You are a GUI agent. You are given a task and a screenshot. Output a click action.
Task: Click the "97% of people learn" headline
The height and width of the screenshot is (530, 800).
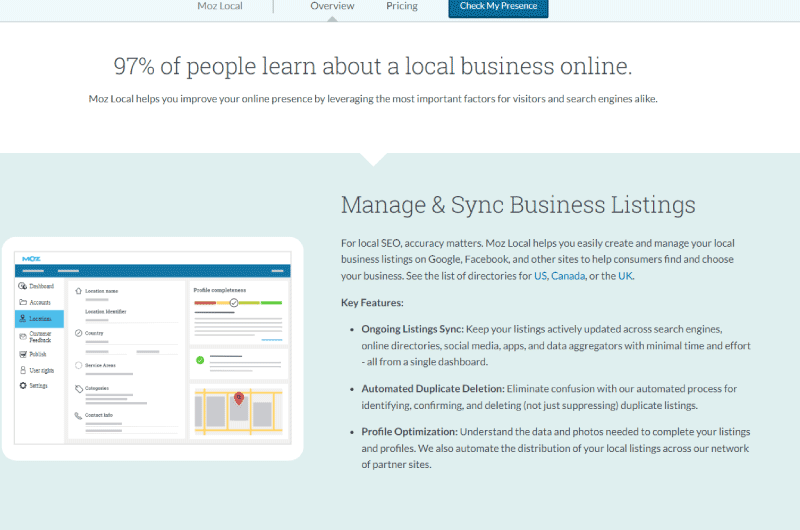[x=372, y=66]
